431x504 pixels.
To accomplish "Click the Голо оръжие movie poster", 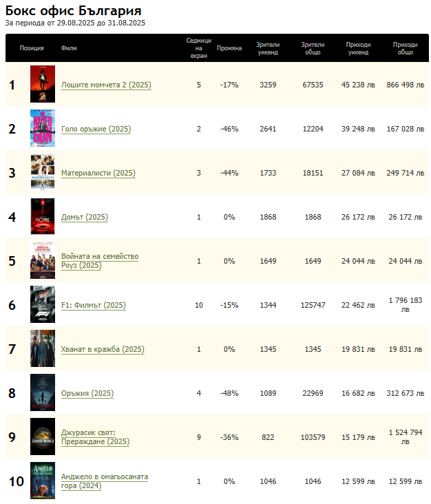I will pos(42,129).
